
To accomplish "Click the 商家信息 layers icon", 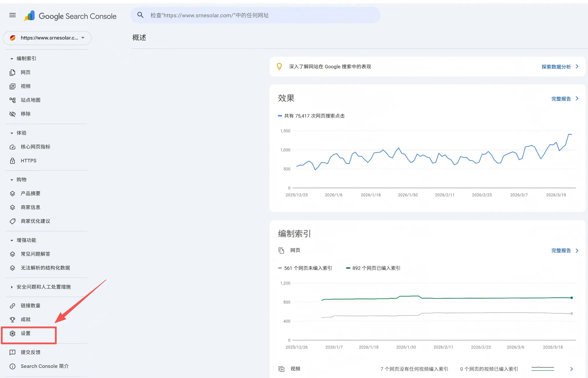I will 12,207.
